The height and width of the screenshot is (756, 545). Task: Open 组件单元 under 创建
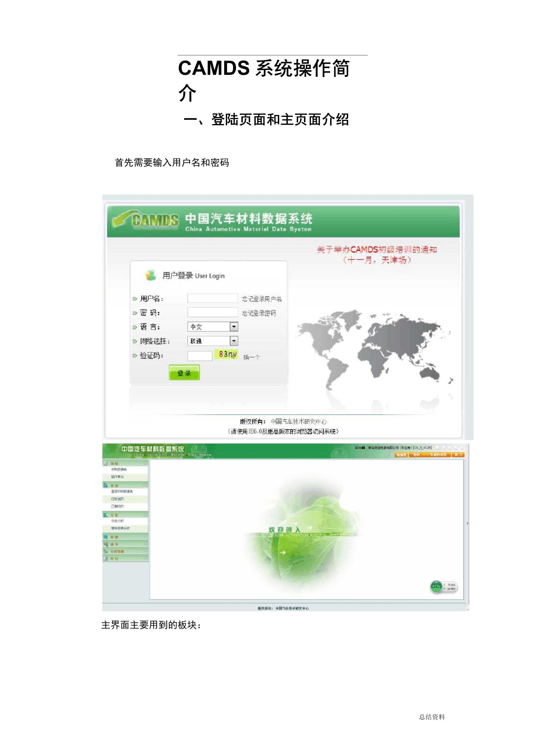pos(117,477)
